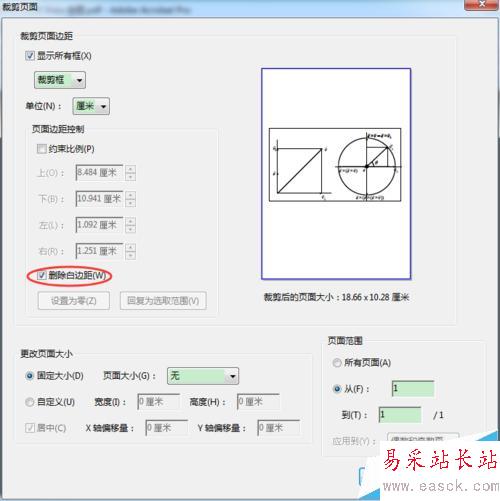Click the stepper arrows for 下(B) margin
This screenshot has height=501, width=500.
pos(130,199)
